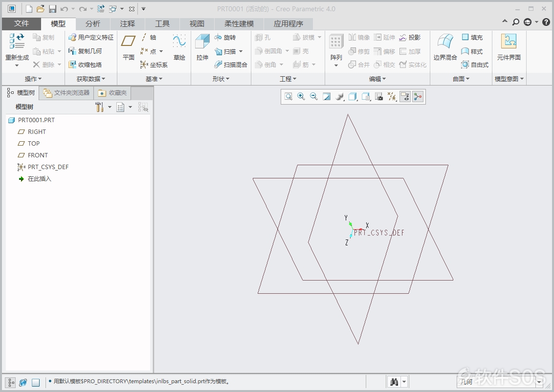Select the 旋转 revolve tool
Screen dimensions: 554x392
point(225,38)
